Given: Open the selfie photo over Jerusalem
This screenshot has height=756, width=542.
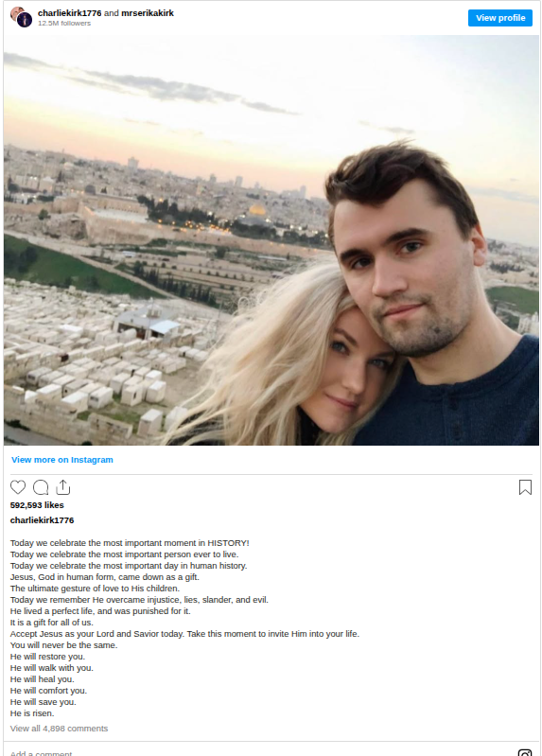Looking at the screenshot, I should pyautogui.click(x=271, y=240).
